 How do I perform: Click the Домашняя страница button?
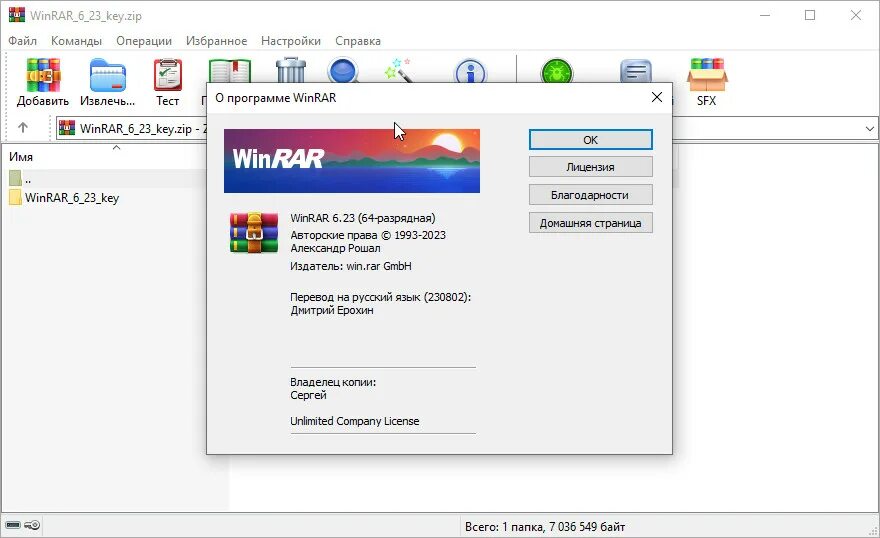590,223
